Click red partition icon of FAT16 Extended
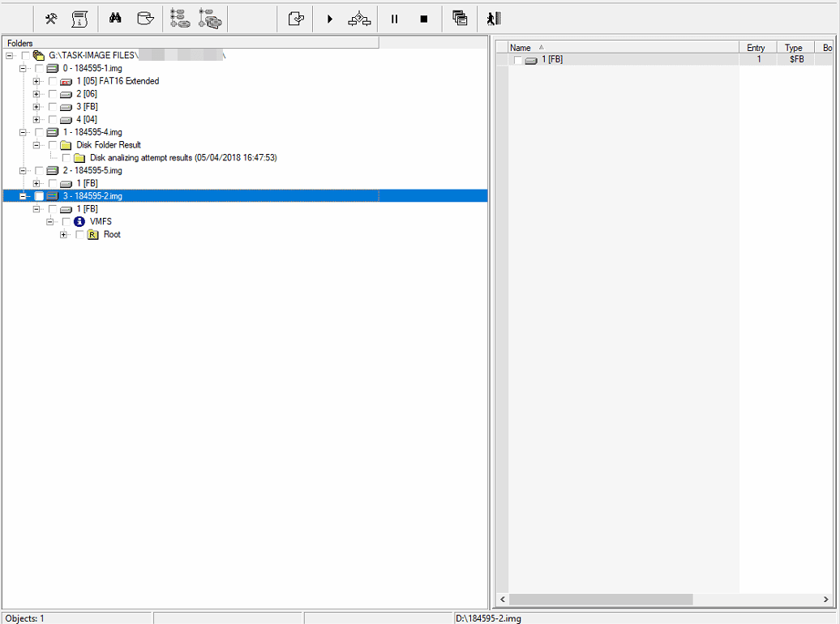Viewport: 840px width, 624px height. click(x=66, y=81)
